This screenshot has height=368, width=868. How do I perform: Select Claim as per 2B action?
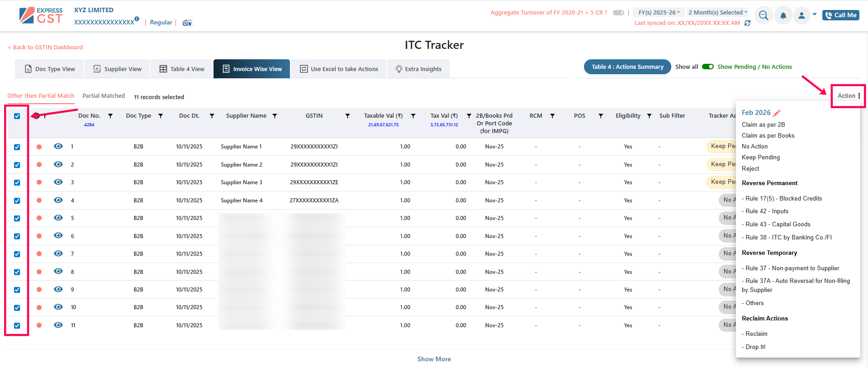click(763, 124)
